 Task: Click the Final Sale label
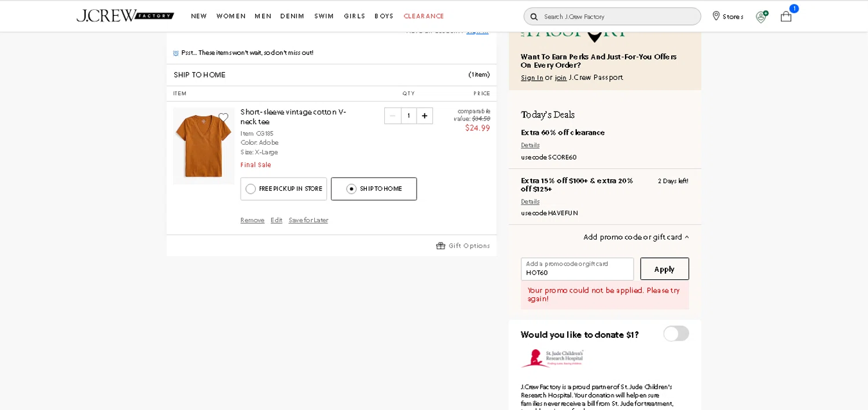point(256,165)
